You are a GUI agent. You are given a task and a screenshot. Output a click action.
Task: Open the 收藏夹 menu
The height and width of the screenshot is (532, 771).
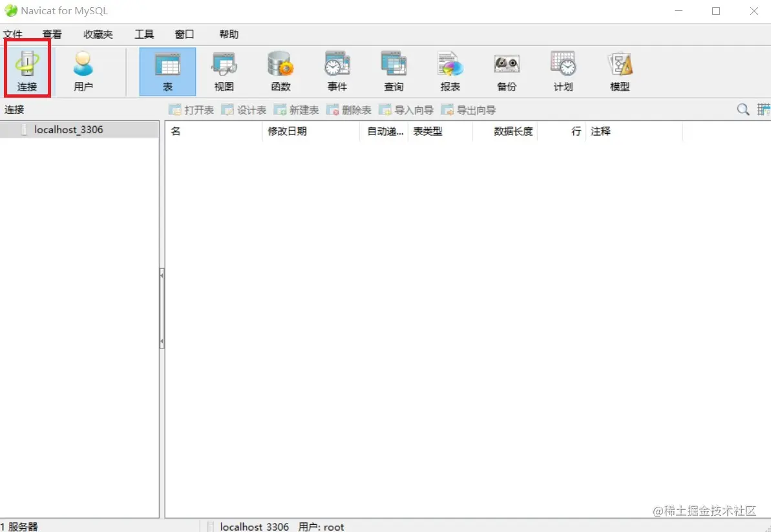[x=98, y=34]
